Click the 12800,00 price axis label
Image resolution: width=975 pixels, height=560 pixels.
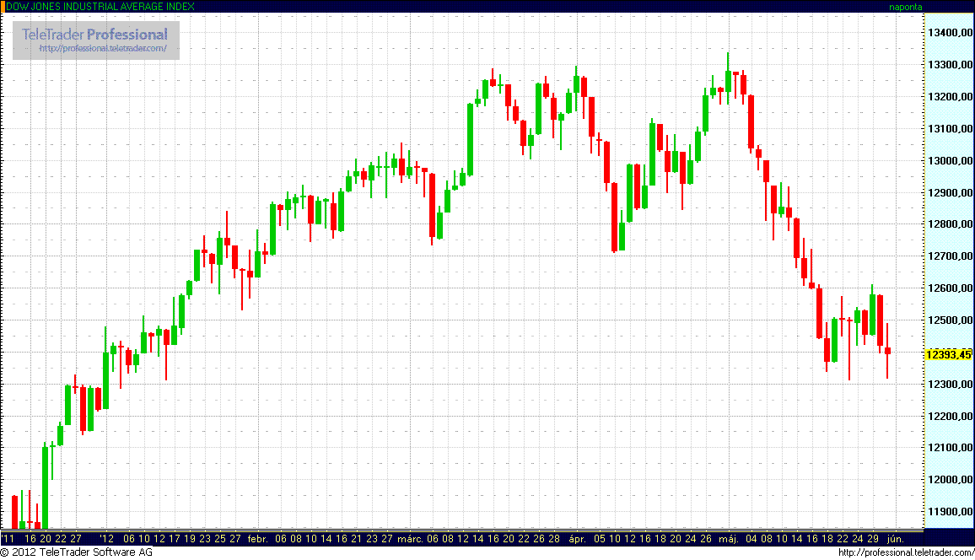click(951, 224)
